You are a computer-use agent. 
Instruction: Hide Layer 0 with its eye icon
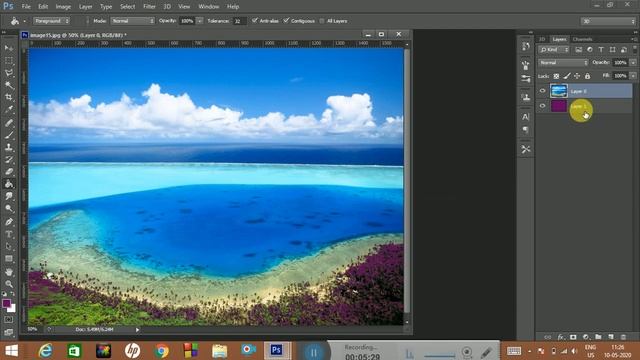point(542,91)
